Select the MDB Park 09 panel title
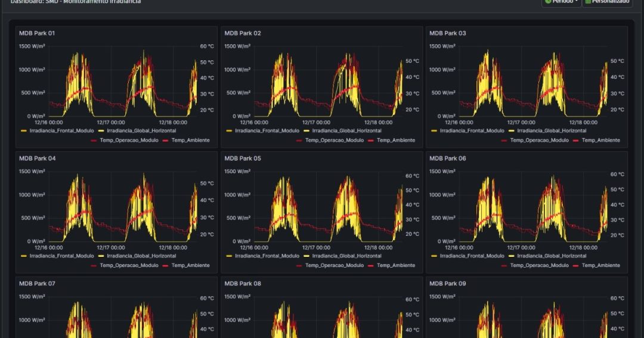 [447, 284]
